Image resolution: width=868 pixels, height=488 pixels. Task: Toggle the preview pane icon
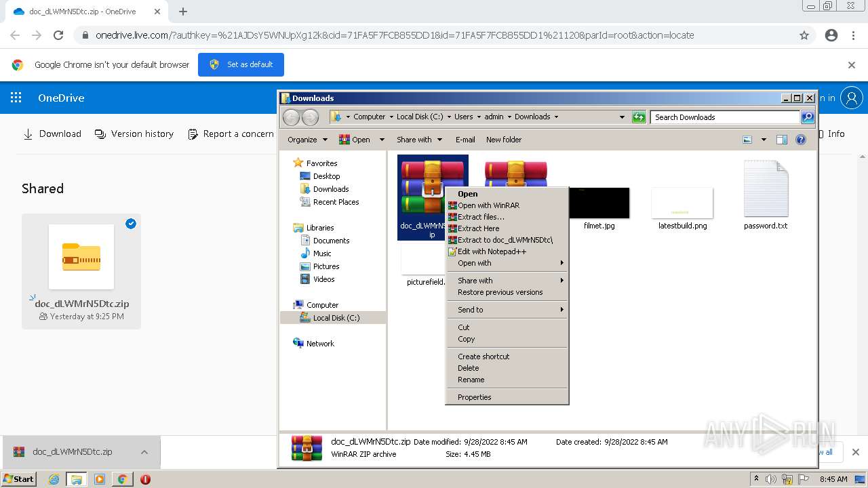782,140
